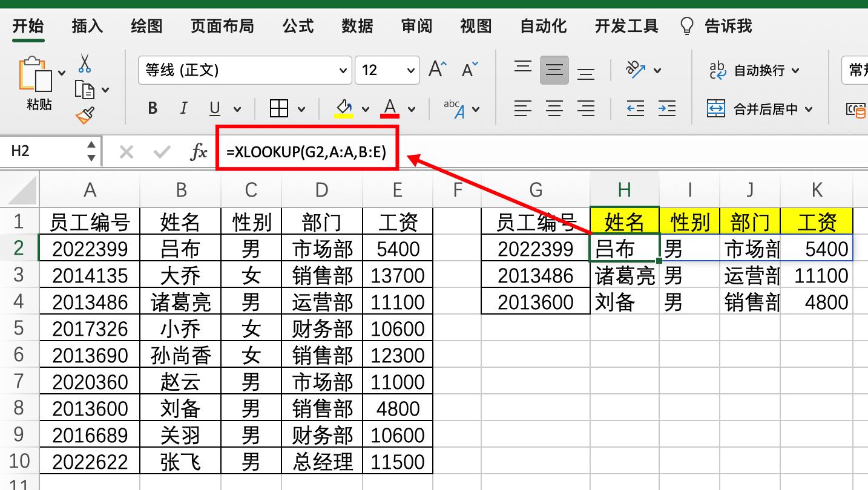
Task: Apply italic formatting
Action: 183,108
